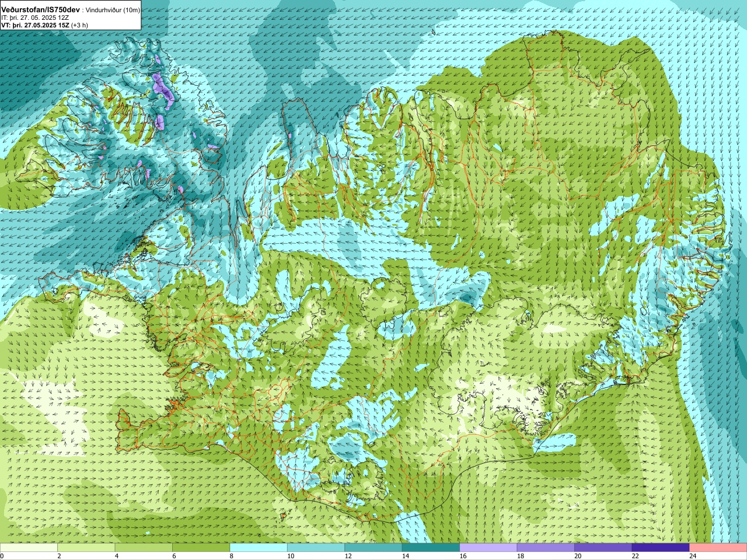Select the IT: þri. 27. 05. 2025 12Z line

click(x=35, y=18)
